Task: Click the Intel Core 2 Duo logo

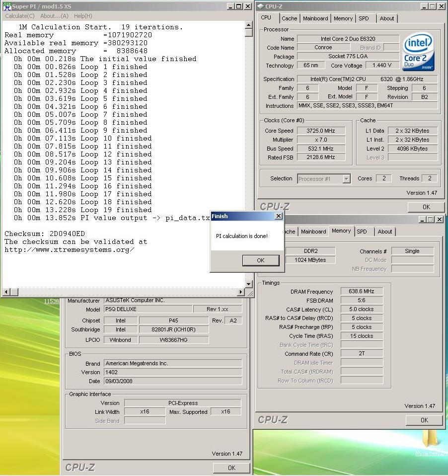Action: tap(418, 52)
